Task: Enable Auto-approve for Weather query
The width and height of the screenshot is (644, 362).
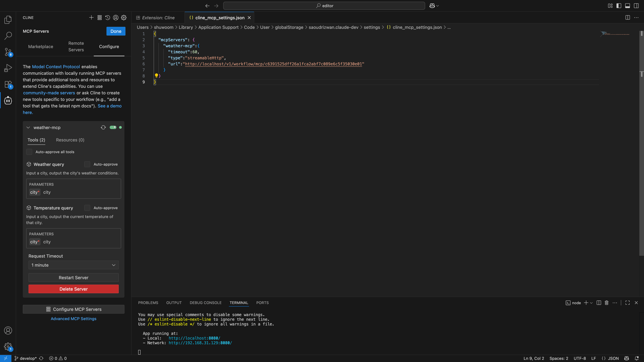Action: pyautogui.click(x=87, y=164)
